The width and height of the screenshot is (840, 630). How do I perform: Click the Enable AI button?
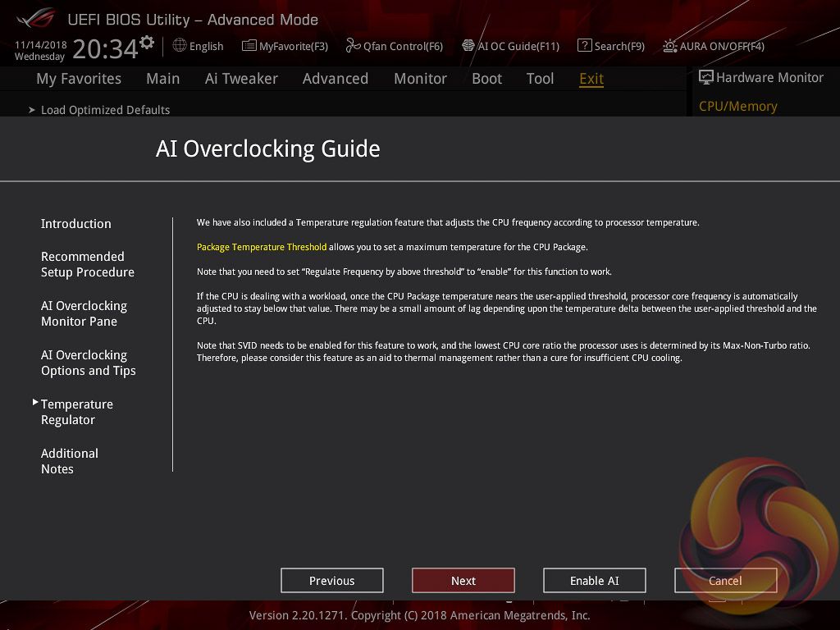pyautogui.click(x=595, y=581)
